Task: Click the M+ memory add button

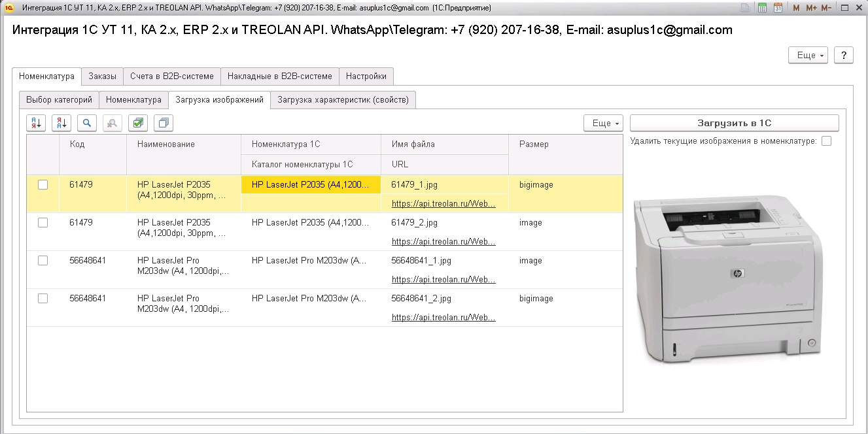Action: tap(811, 8)
